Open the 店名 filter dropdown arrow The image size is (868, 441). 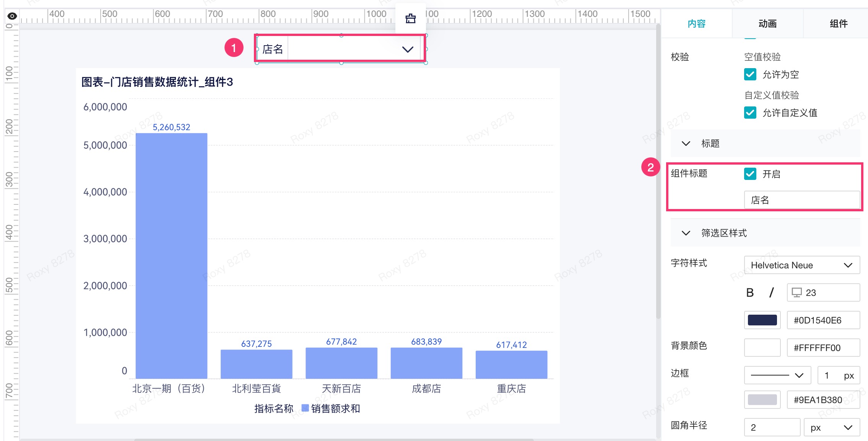[x=408, y=49]
